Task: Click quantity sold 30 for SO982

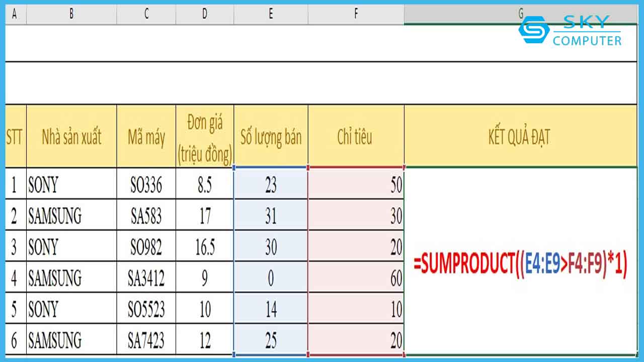Action: pos(271,246)
